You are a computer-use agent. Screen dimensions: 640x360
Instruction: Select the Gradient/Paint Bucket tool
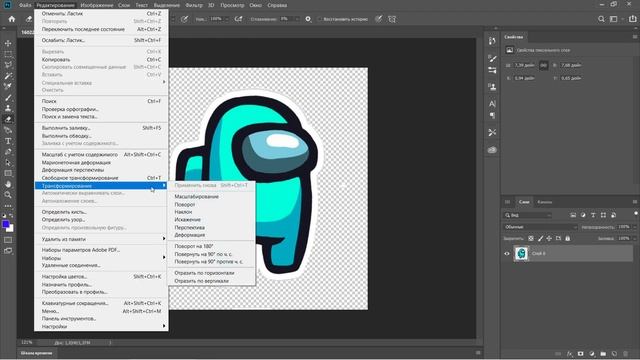click(8, 130)
